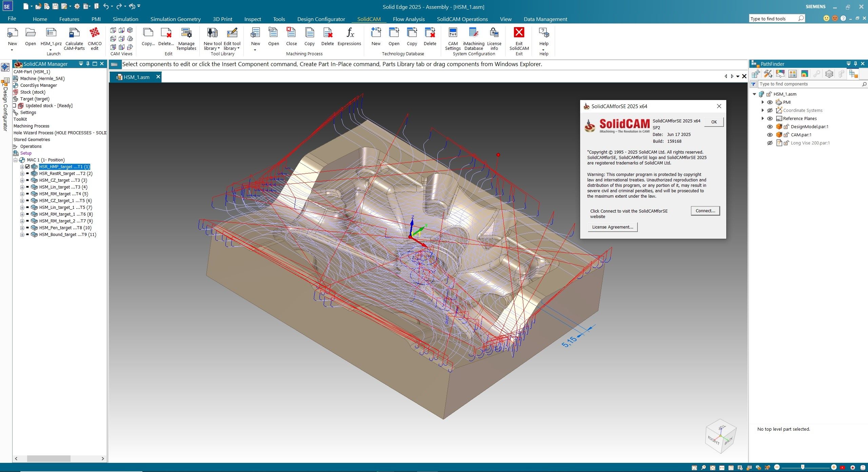Collapse the HSM_1.asm node in PathFinder
The width and height of the screenshot is (868, 472).
(x=754, y=94)
